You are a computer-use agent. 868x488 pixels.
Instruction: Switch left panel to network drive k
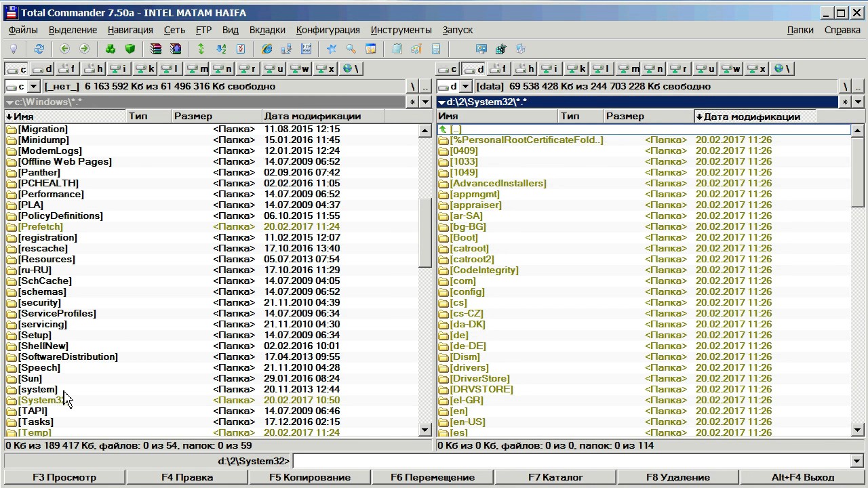coord(146,68)
